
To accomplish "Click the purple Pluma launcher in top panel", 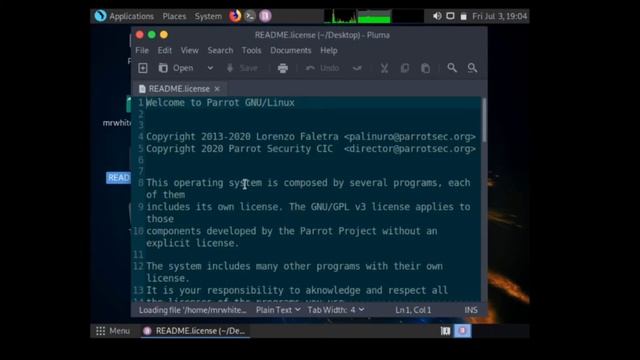I will pos(265,16).
